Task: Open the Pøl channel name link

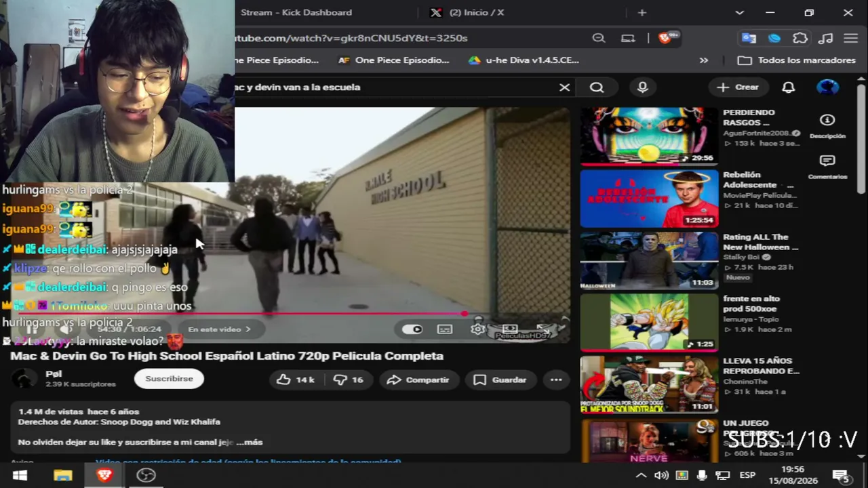Action: tap(54, 373)
